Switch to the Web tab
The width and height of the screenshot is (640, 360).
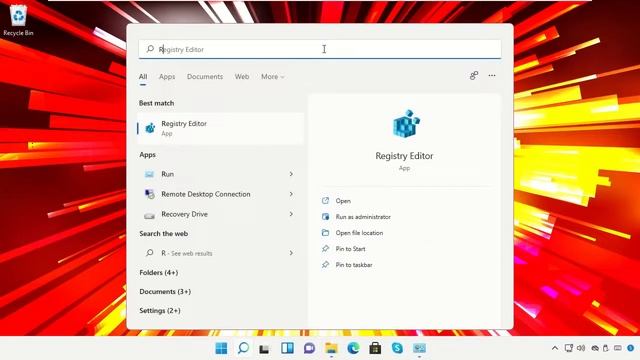[x=242, y=76]
